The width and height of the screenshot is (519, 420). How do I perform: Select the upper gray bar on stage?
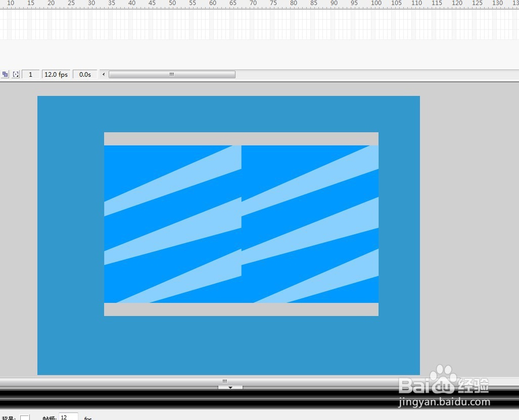point(241,139)
